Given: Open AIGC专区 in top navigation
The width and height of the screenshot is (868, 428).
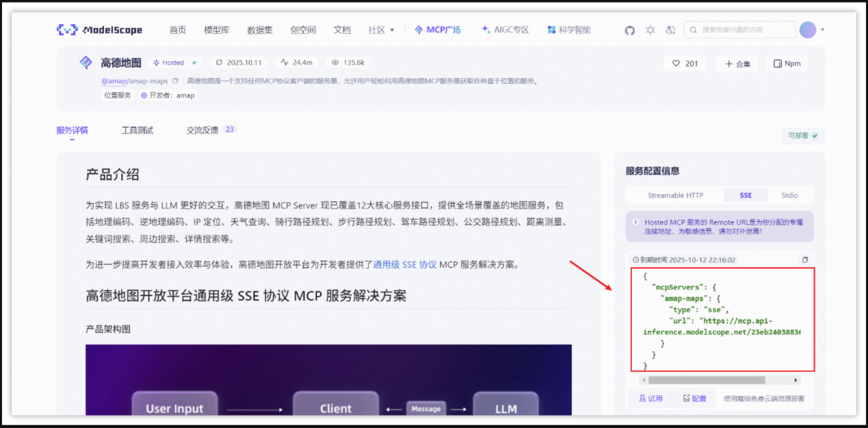Looking at the screenshot, I should (505, 30).
